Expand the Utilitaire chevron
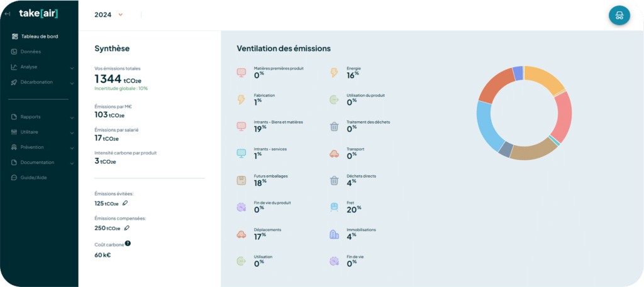 pyautogui.click(x=72, y=133)
